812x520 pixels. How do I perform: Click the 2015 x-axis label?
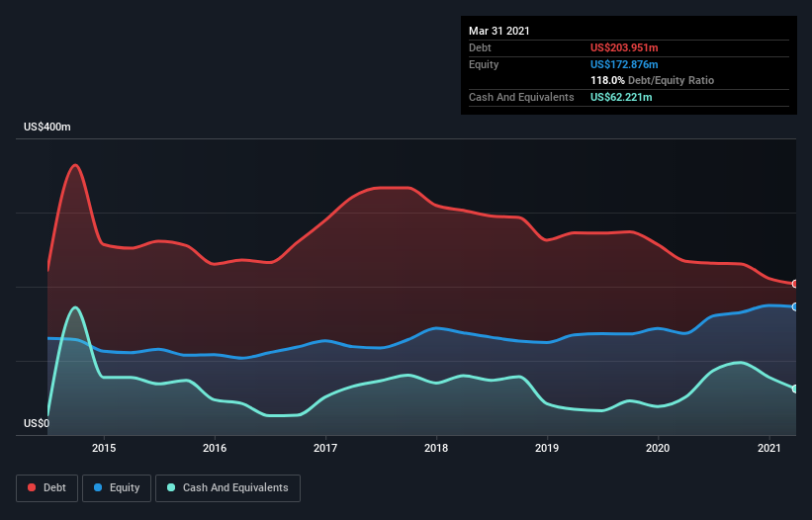pyautogui.click(x=104, y=448)
